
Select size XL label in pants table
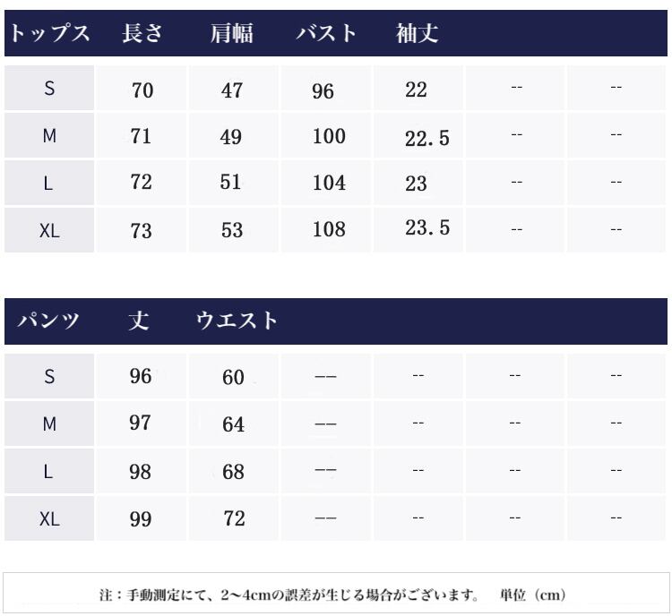click(49, 518)
